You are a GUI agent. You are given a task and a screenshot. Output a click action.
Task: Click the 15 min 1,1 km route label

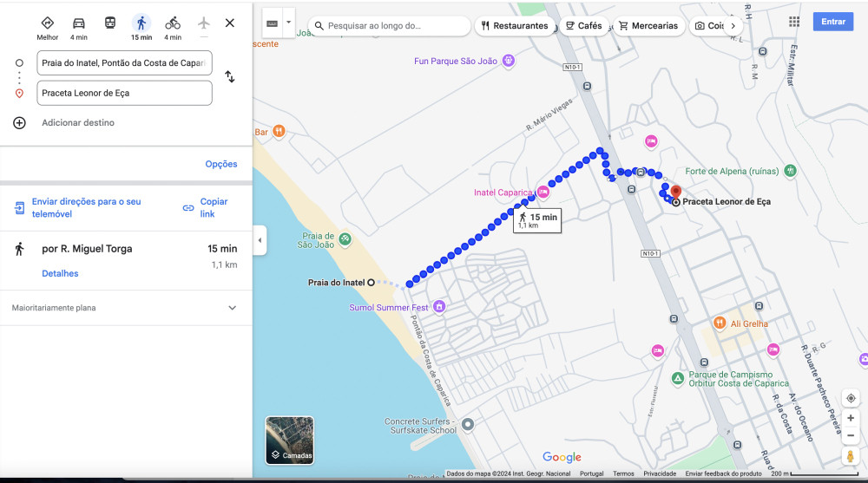537,220
